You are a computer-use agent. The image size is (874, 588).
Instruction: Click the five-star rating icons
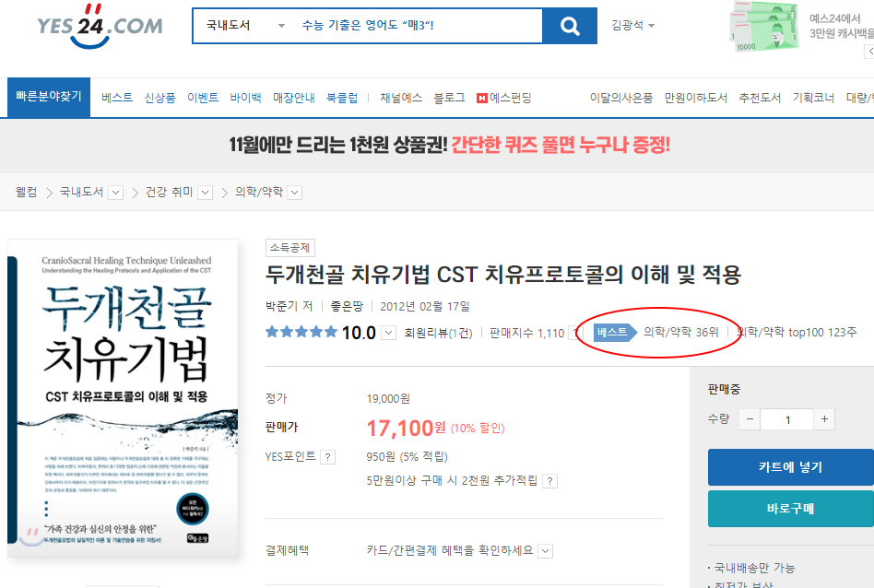301,333
